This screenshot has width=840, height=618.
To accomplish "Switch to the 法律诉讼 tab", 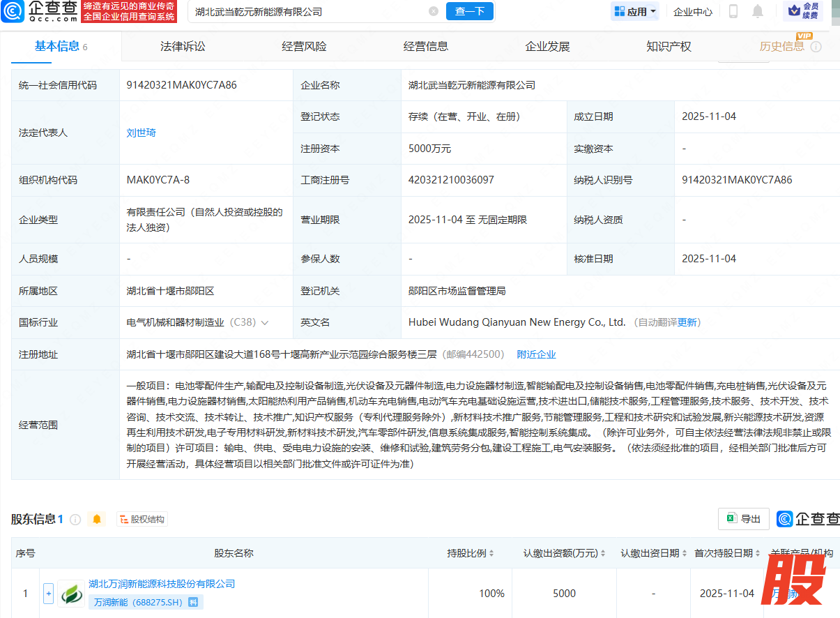I will (x=183, y=47).
